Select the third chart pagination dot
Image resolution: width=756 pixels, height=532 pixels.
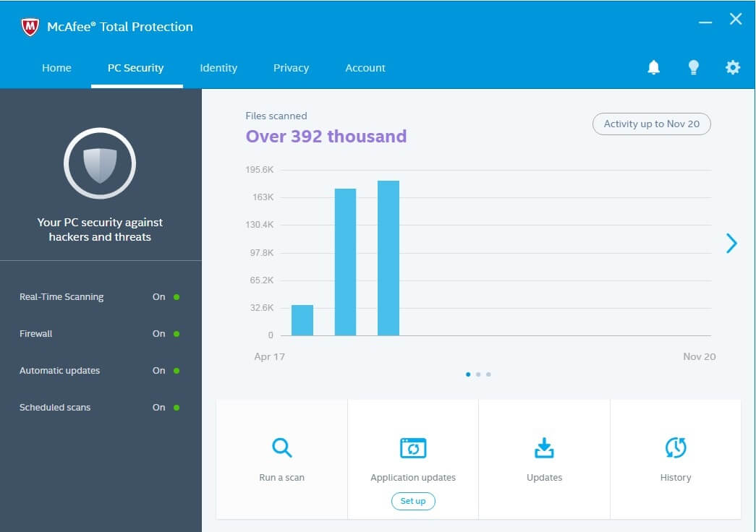488,374
